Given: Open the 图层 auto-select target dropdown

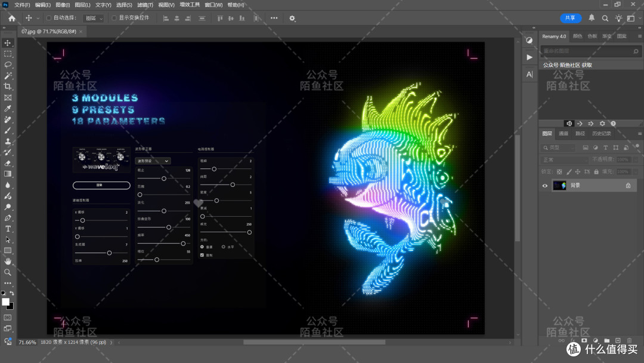Looking at the screenshot, I should tap(94, 18).
